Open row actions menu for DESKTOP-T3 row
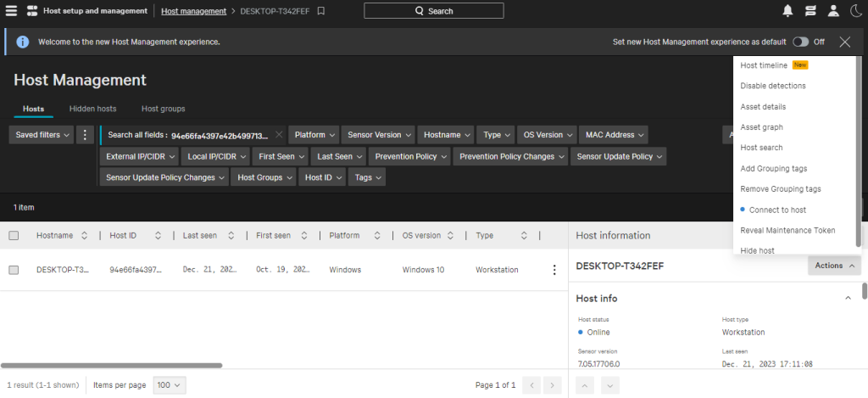This screenshot has height=398, width=868. click(554, 270)
